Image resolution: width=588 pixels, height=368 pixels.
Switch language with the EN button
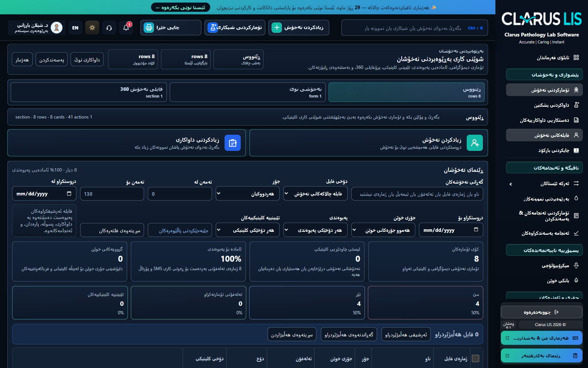75,28
